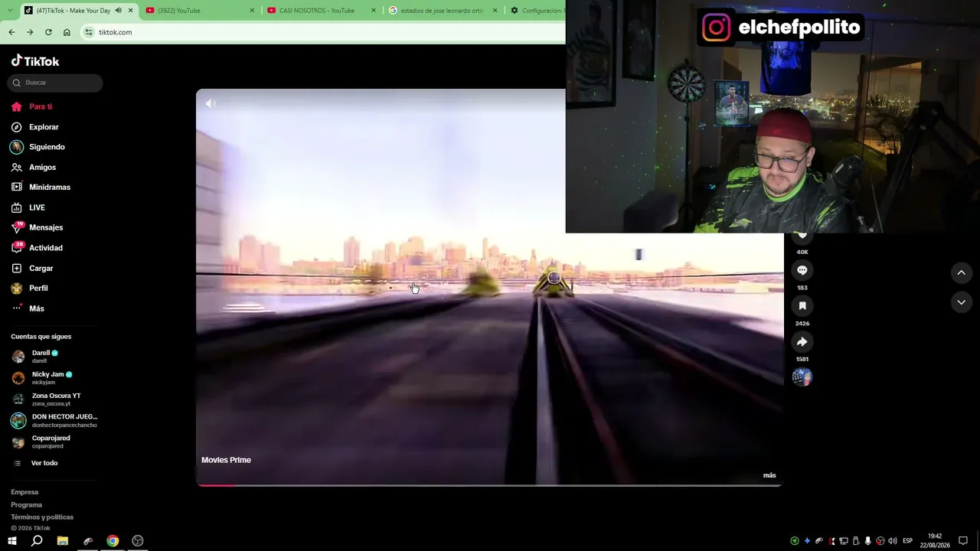Open the Minidramas section
This screenshot has height=551, width=980.
(41, 187)
